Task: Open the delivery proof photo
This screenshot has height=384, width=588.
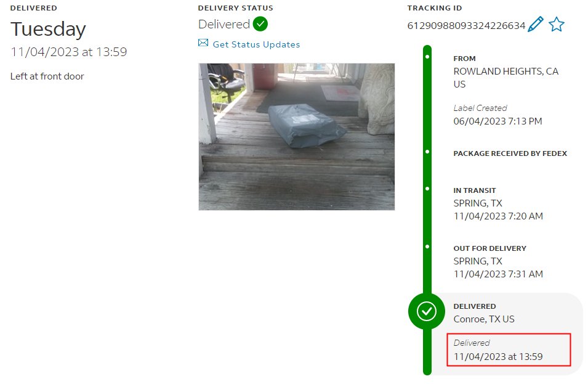Action: tap(297, 137)
